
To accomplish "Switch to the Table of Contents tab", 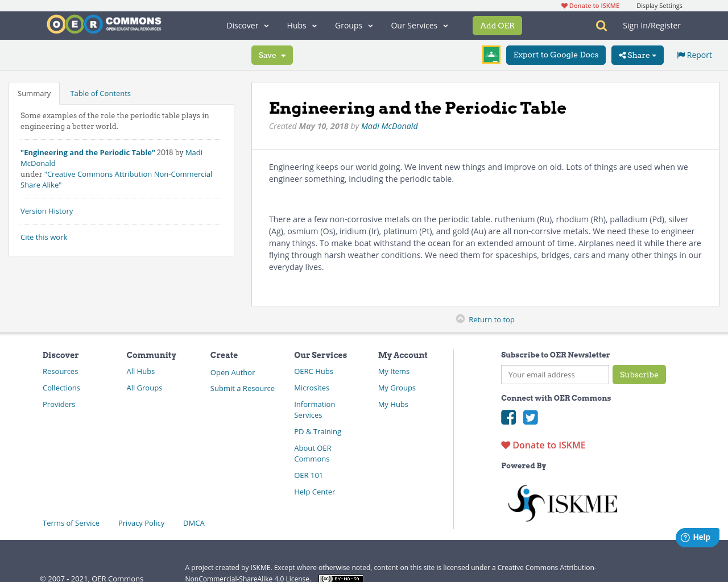I will (x=100, y=93).
